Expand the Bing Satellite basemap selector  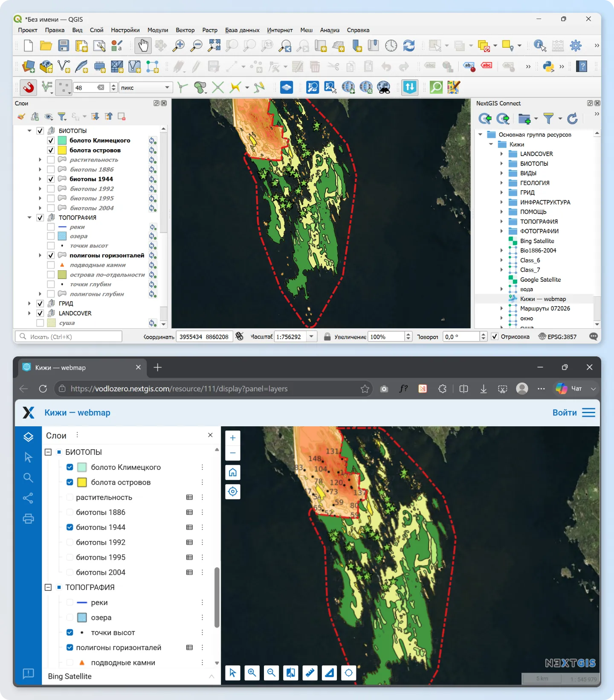point(211,677)
